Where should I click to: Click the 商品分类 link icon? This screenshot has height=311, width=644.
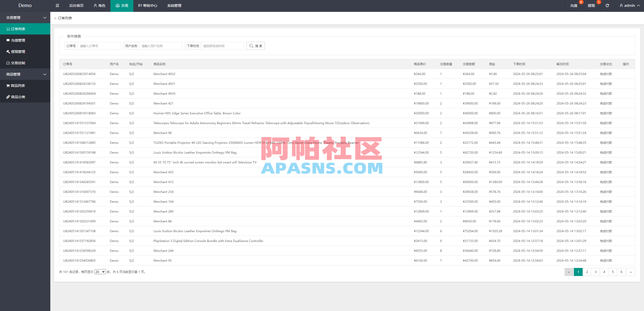(8, 97)
